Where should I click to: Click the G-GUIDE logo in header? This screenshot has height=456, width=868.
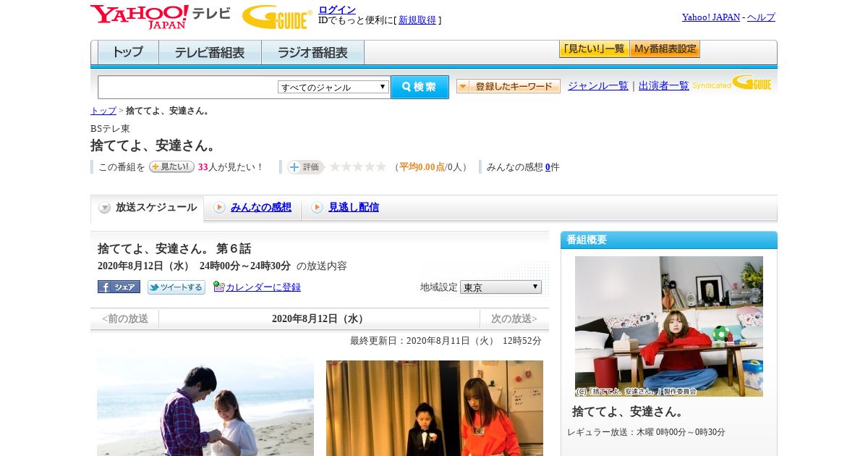click(277, 17)
